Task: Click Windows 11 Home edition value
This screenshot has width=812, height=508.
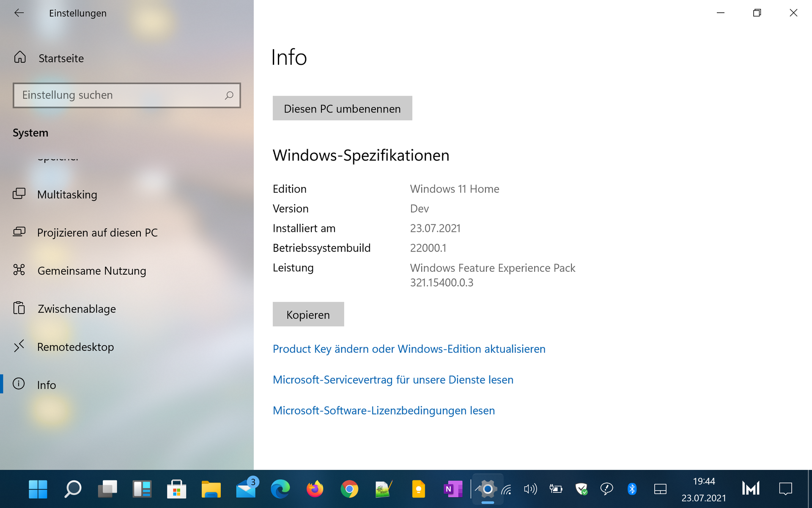Action: click(455, 189)
